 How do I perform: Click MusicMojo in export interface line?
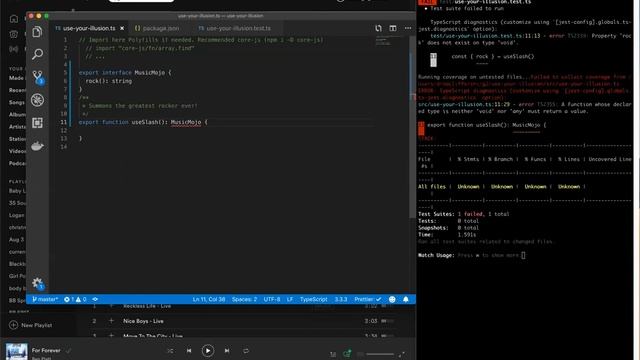click(x=150, y=72)
